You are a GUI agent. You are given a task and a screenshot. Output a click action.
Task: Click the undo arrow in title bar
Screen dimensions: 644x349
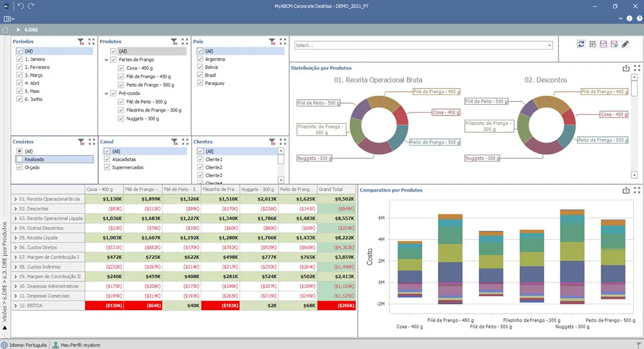coord(20,6)
